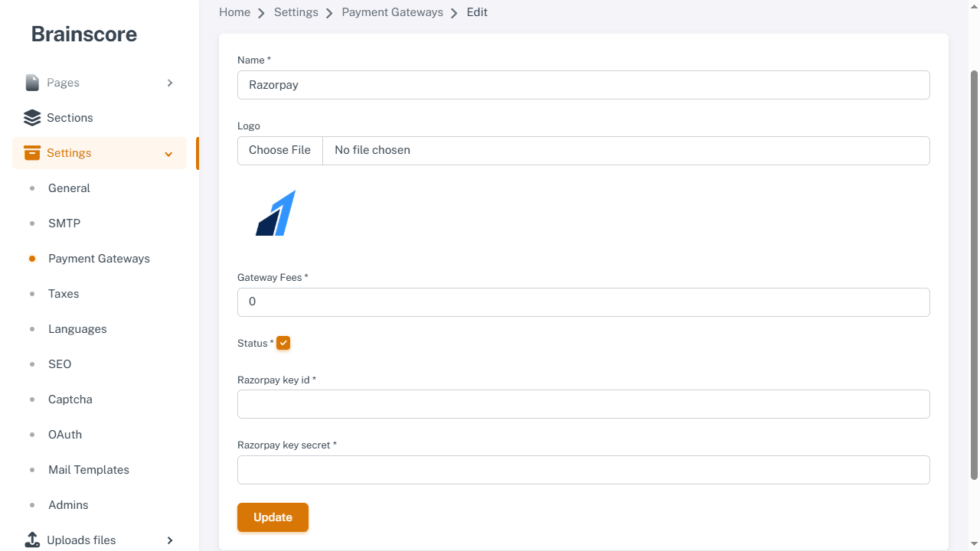The height and width of the screenshot is (551, 980).
Task: Click the Edit breadcrumb text
Action: (x=477, y=12)
